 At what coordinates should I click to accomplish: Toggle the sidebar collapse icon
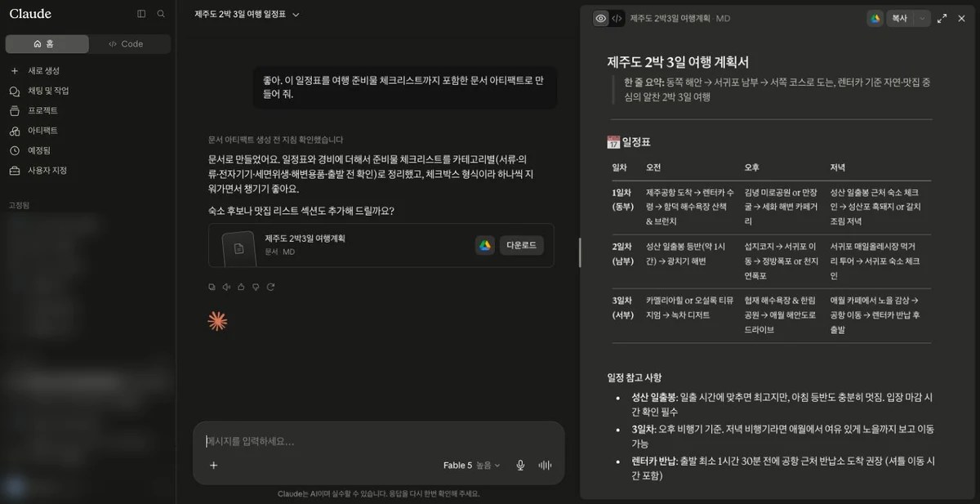coord(141,14)
